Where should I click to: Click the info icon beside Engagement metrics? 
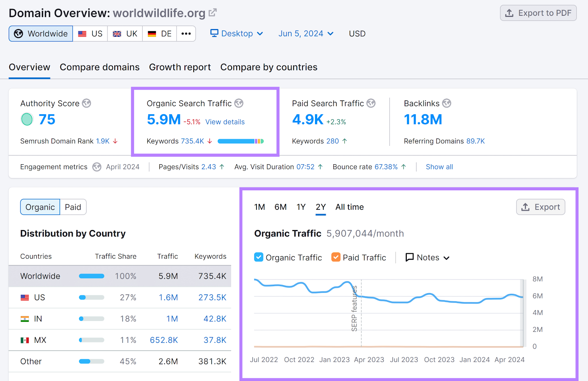click(x=97, y=167)
